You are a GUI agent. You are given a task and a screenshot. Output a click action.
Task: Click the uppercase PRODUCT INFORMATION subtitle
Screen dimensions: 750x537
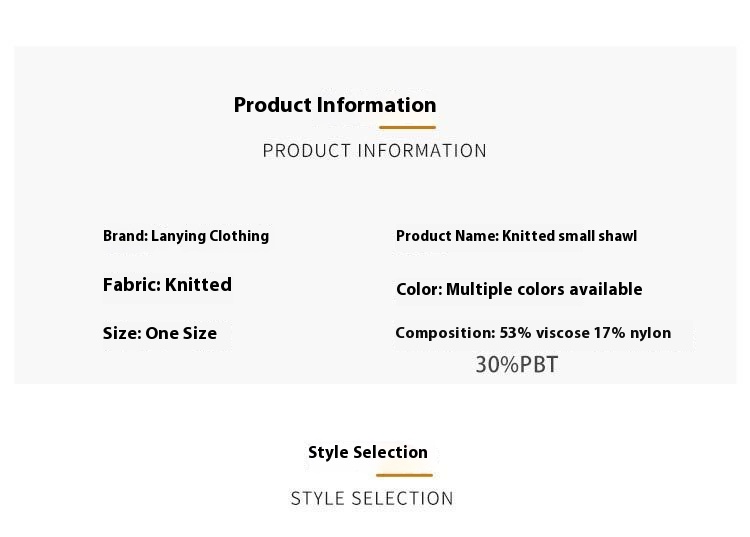point(375,151)
